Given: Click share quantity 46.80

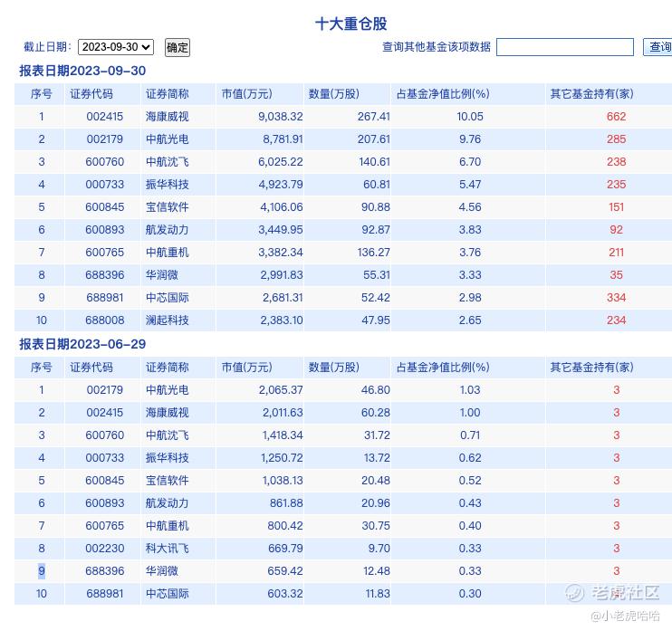Looking at the screenshot, I should [376, 390].
